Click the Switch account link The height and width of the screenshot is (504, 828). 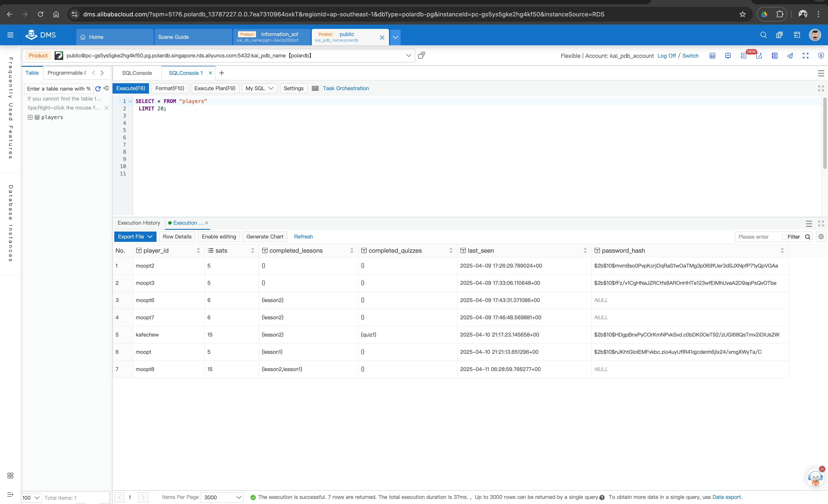pos(690,56)
